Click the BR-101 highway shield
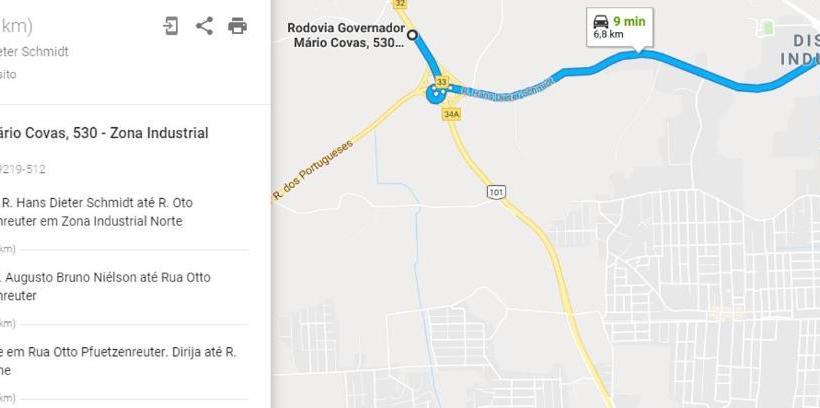 pos(496,192)
